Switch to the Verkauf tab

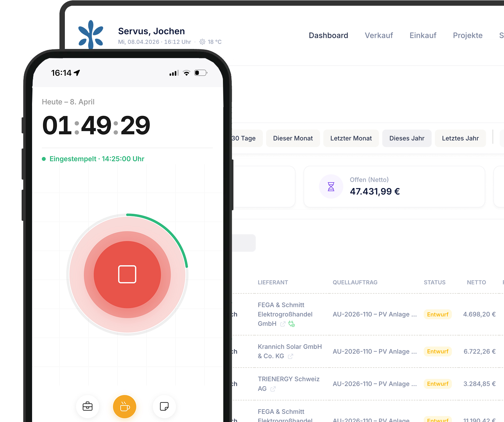point(379,35)
